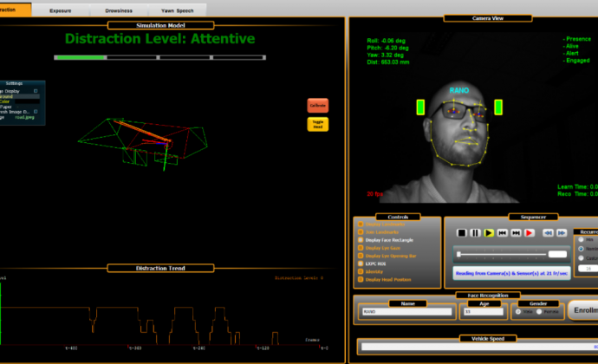Switch to the Drowsiness tab
The width and height of the screenshot is (598, 364).
point(119,10)
